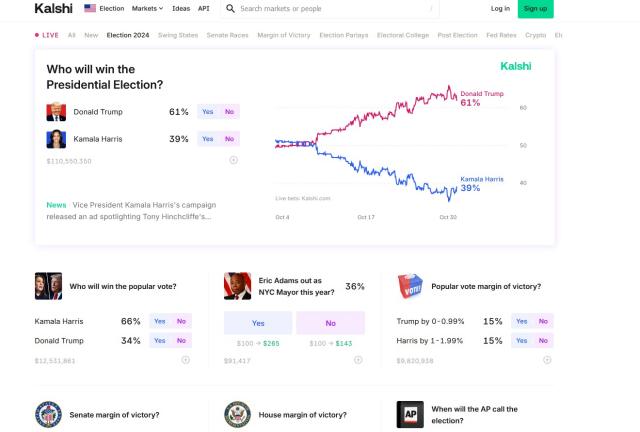Click the Kalshi logo in the header
640x432 pixels.
coord(53,8)
